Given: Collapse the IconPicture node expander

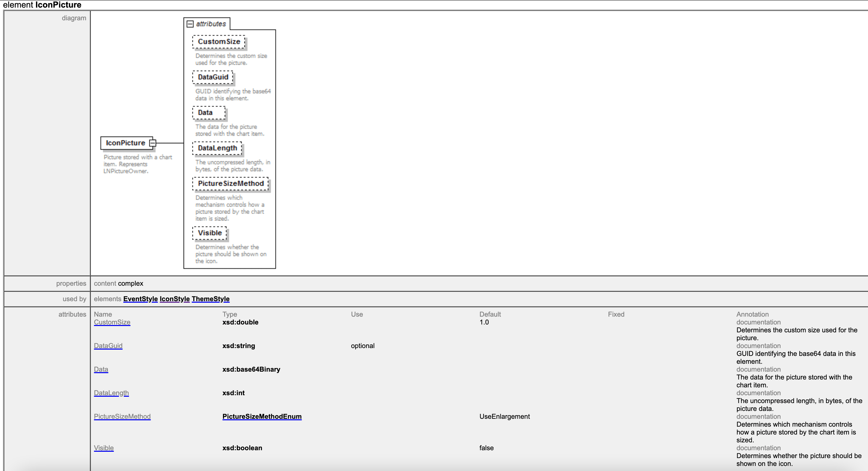Looking at the screenshot, I should [x=153, y=143].
